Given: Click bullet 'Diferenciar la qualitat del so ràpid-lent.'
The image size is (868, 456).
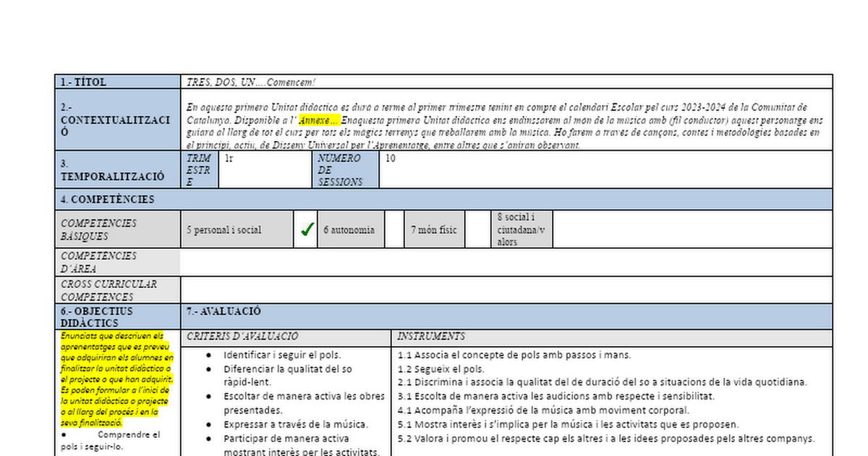Looking at the screenshot, I should [288, 375].
